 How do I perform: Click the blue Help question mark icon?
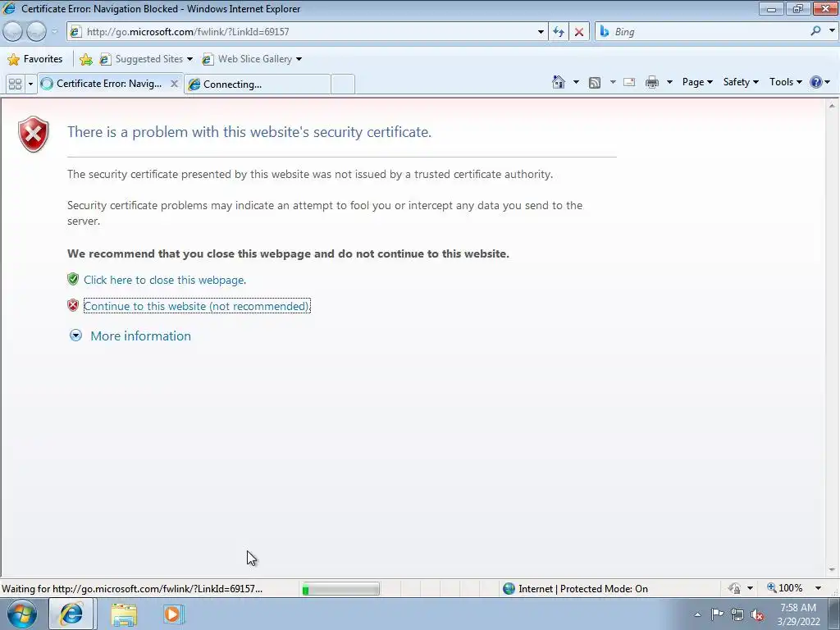[816, 82]
